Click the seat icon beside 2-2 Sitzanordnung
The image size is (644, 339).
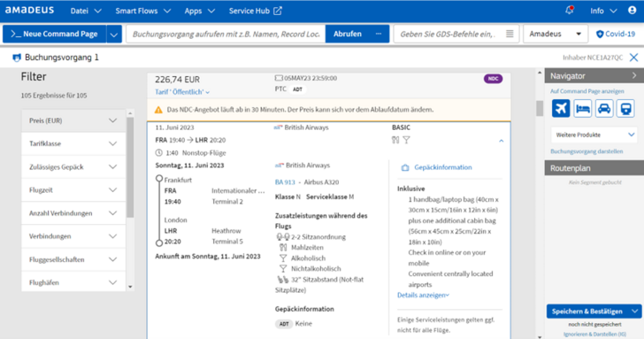click(282, 236)
